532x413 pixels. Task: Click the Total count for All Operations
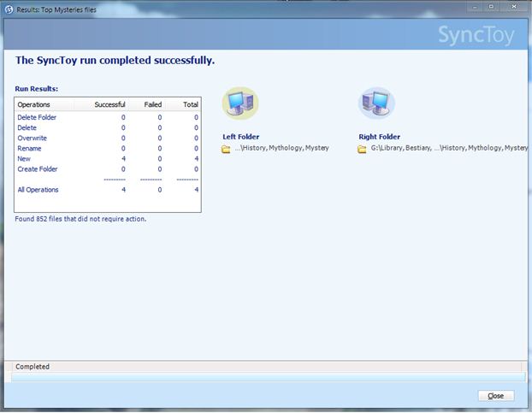(197, 190)
